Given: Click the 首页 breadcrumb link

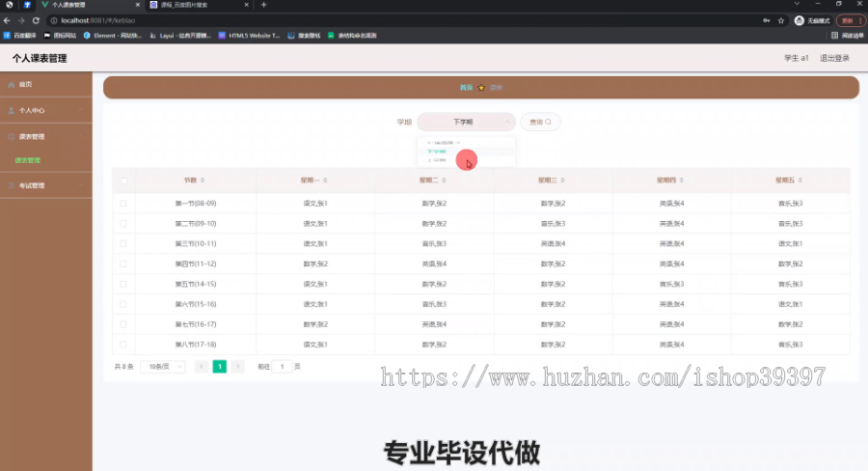Looking at the screenshot, I should (x=466, y=88).
